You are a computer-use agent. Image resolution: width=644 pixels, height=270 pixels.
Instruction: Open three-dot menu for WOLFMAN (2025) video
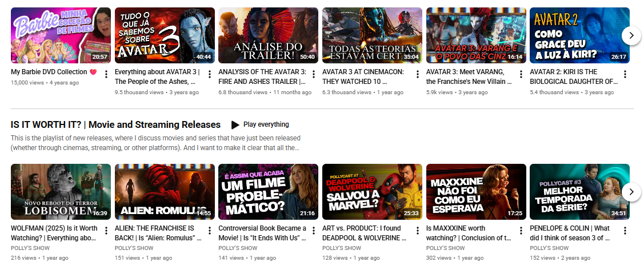click(106, 231)
